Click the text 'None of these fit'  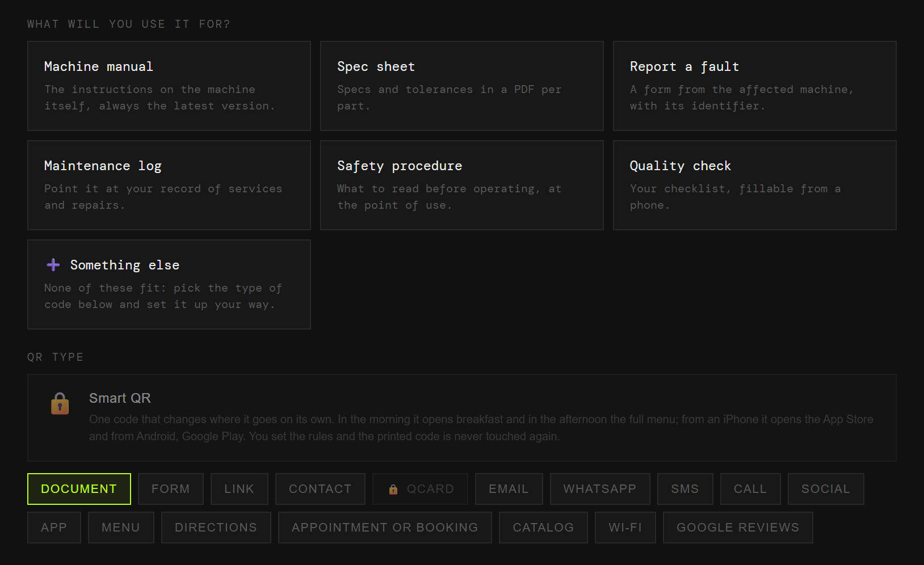click(103, 288)
